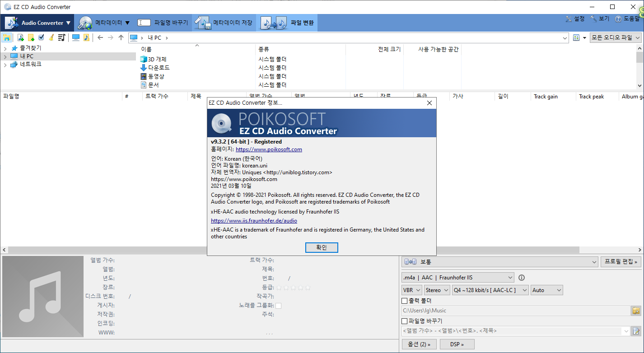
Task: Click the album cover art placeholder
Action: coord(43,296)
